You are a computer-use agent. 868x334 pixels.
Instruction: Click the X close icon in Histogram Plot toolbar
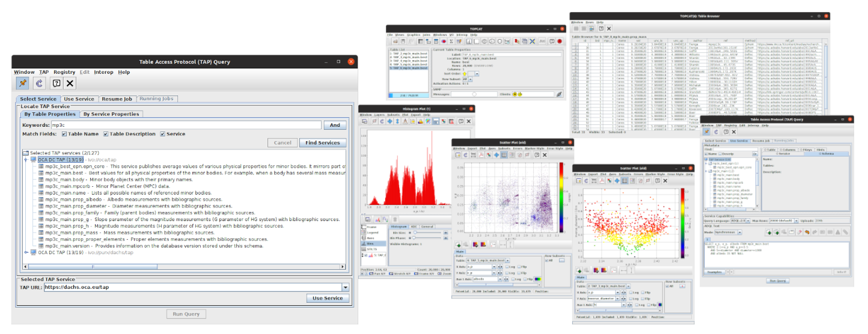(x=469, y=121)
